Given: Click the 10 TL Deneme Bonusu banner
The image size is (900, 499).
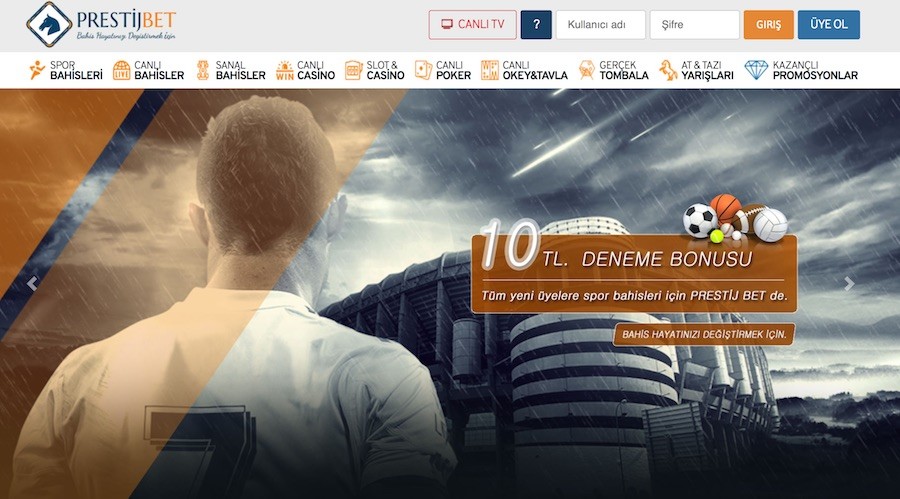Looking at the screenshot, I should coord(634,274).
